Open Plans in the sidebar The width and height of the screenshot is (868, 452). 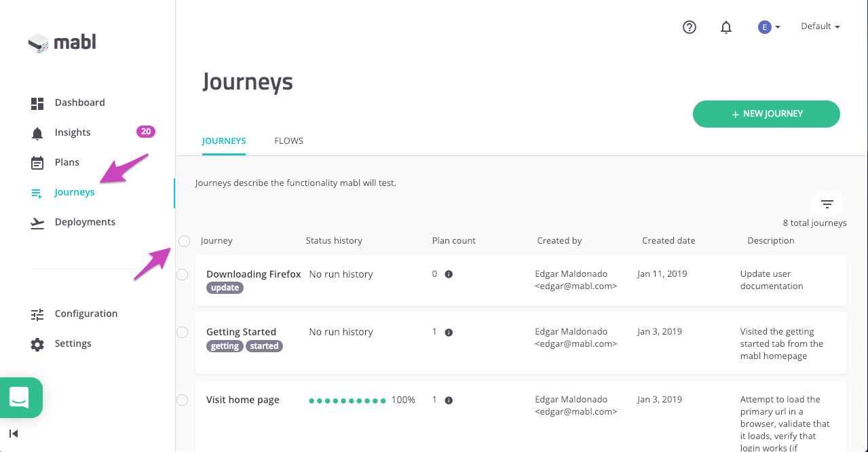[x=67, y=162]
